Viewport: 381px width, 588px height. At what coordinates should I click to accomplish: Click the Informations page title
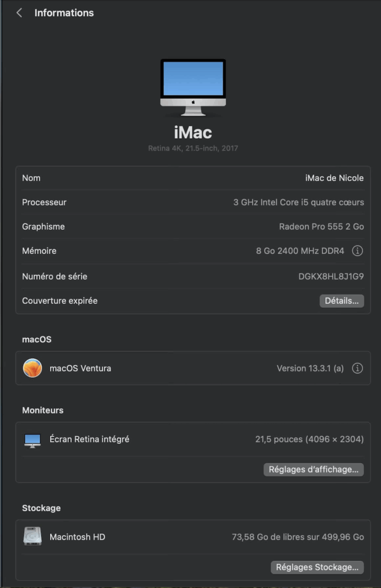(x=64, y=13)
